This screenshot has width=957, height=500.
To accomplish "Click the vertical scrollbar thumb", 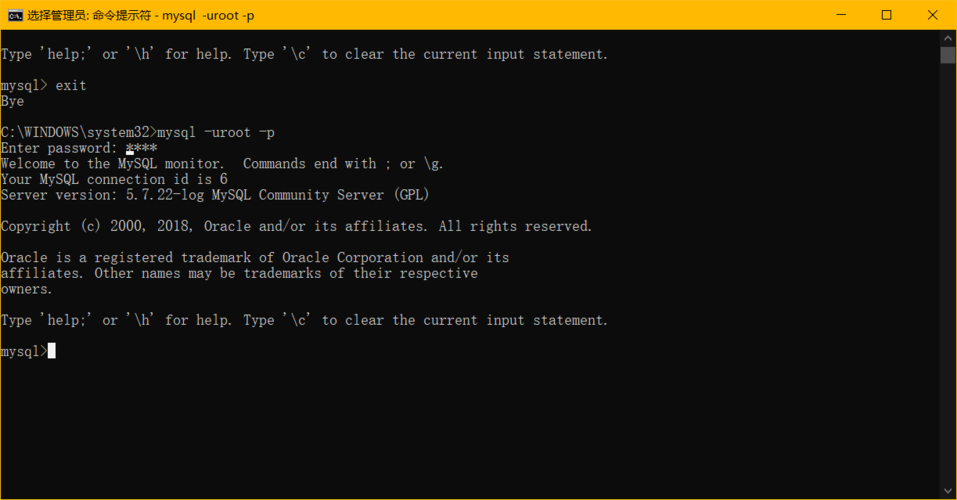I will (948, 55).
